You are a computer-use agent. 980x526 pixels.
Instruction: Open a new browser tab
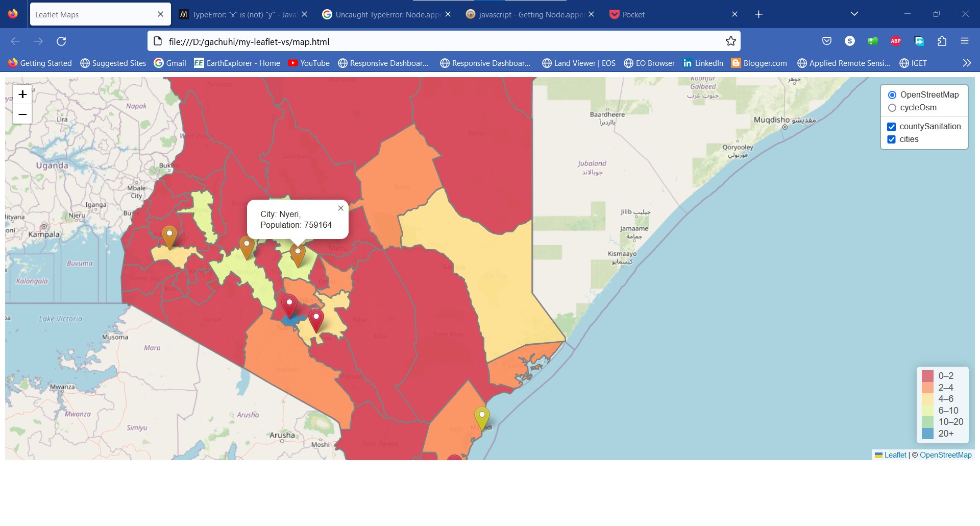pyautogui.click(x=758, y=14)
